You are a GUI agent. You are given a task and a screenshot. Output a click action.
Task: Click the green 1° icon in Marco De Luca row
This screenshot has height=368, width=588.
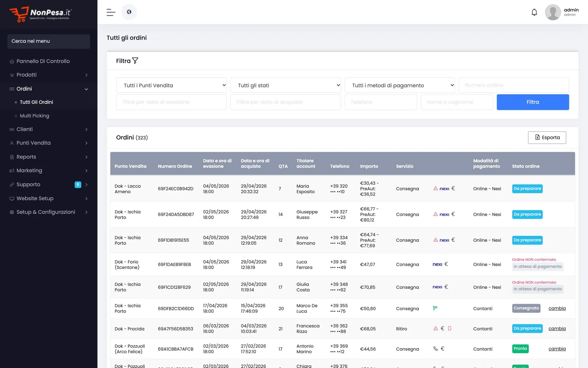click(x=435, y=308)
